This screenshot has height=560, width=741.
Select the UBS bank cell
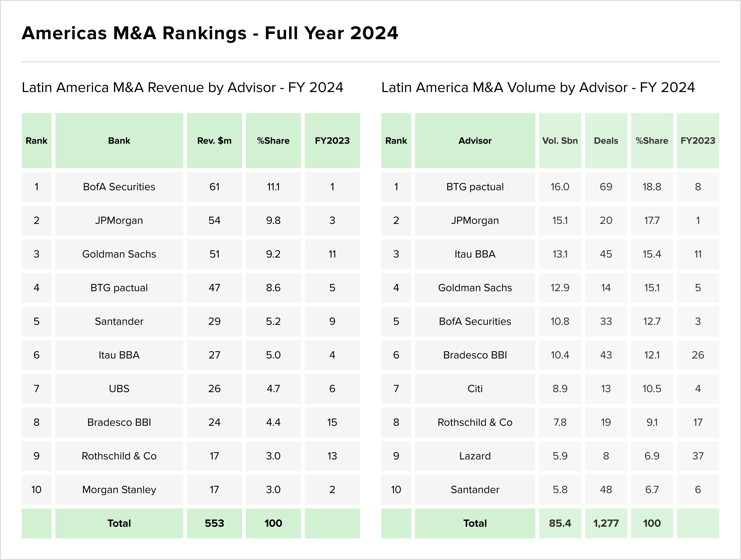tap(119, 389)
